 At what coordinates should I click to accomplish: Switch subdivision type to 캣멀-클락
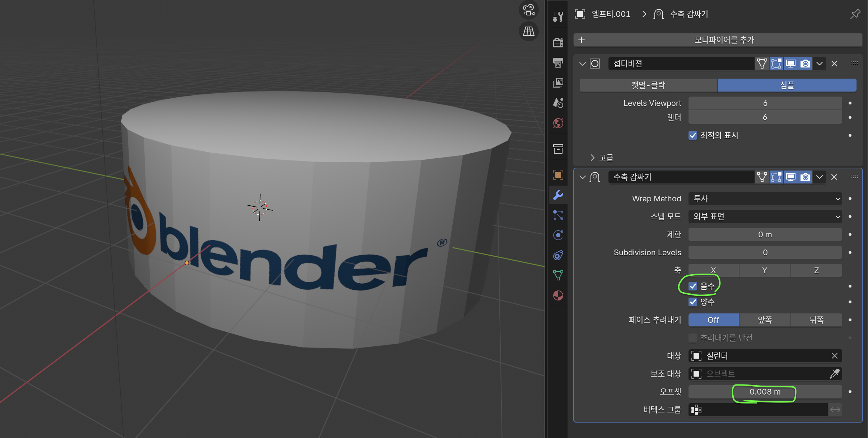(648, 85)
